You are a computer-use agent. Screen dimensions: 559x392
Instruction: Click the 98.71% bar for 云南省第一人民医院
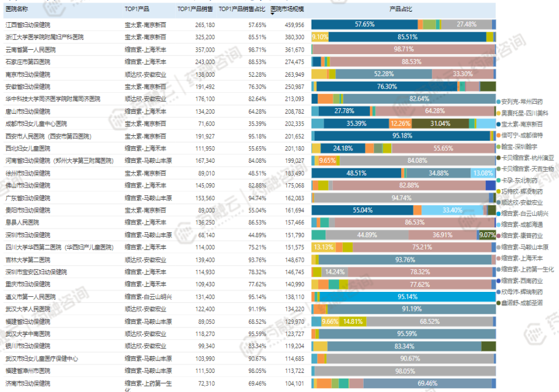404,49
